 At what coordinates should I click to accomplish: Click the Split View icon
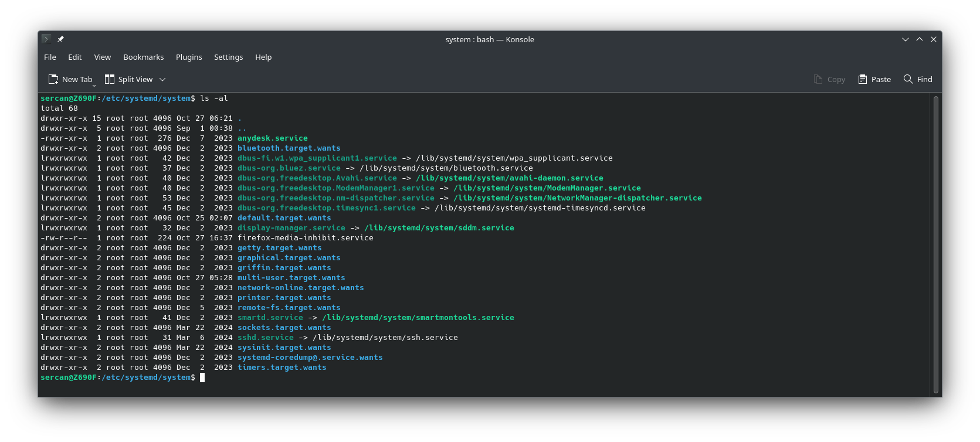(110, 79)
